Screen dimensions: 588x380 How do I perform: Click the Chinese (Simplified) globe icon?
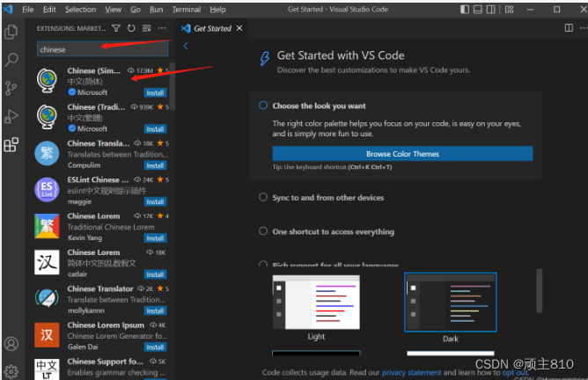(47, 81)
